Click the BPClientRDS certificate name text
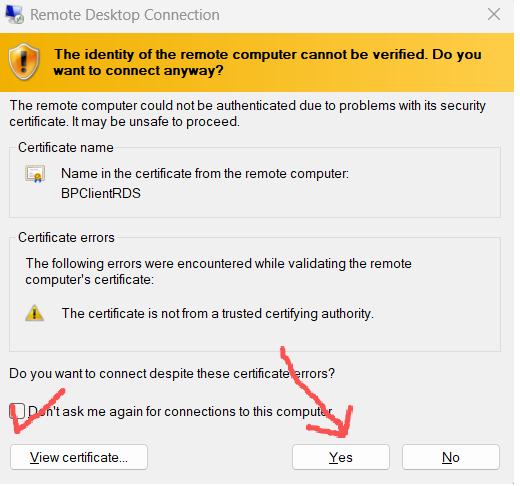Image resolution: width=520 pixels, height=486 pixels. [101, 193]
